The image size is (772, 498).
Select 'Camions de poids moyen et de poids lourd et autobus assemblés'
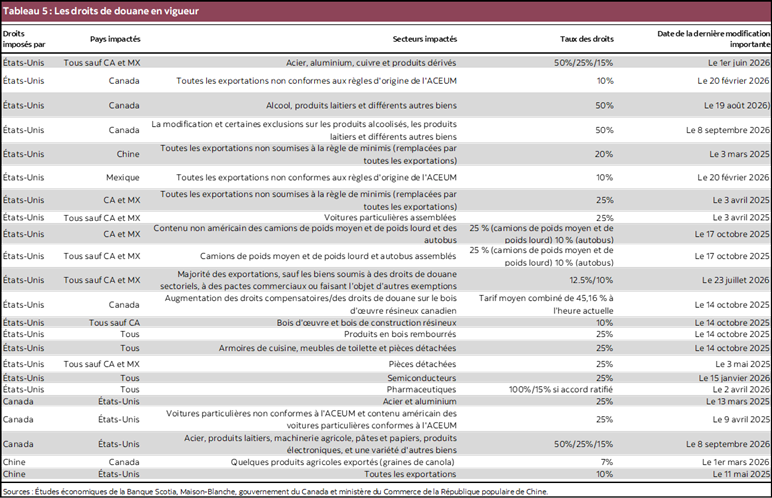328,256
